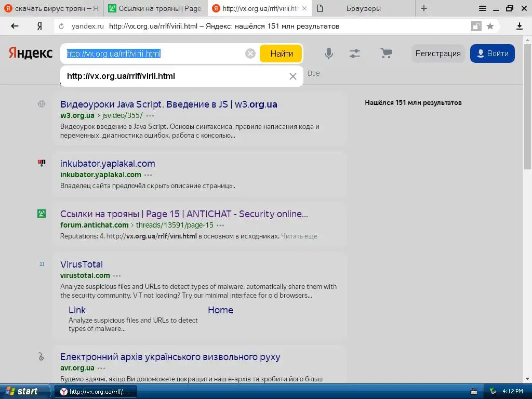Click the bookmark star icon
532x399 pixels.
[490, 26]
